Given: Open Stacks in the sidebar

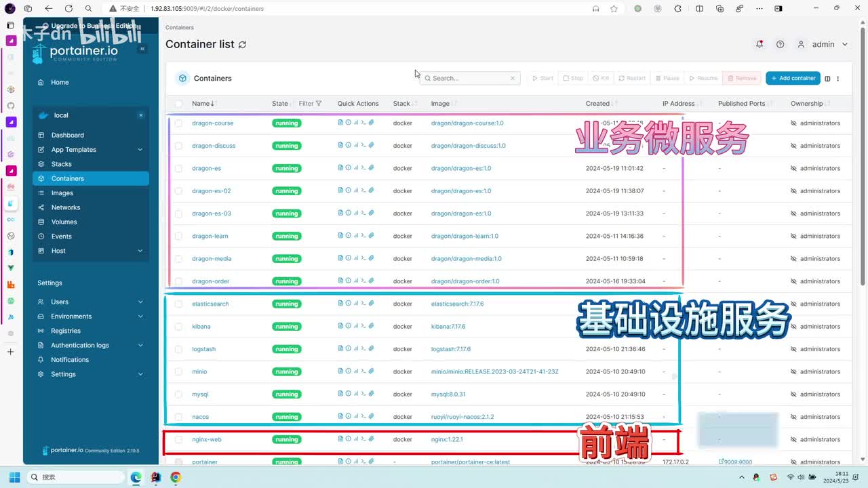Looking at the screenshot, I should tap(90, 164).
